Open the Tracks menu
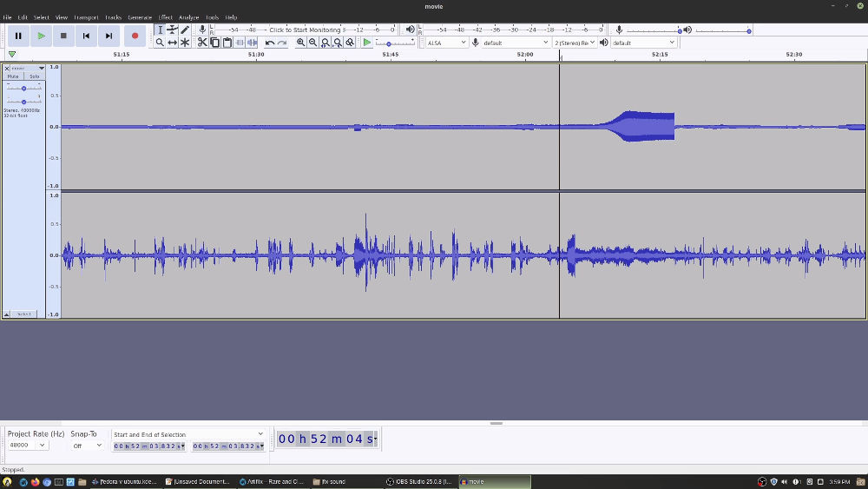The image size is (868, 489). pyautogui.click(x=113, y=17)
